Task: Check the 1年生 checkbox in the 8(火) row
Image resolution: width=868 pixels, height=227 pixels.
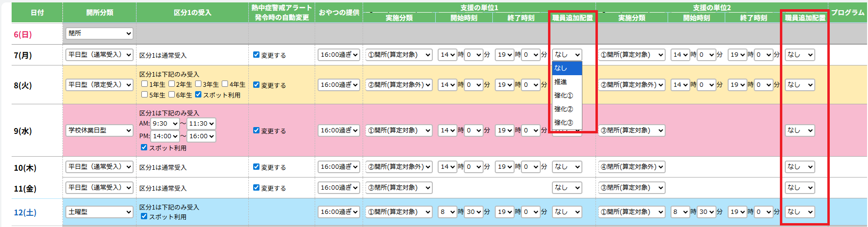Action: pos(144,84)
